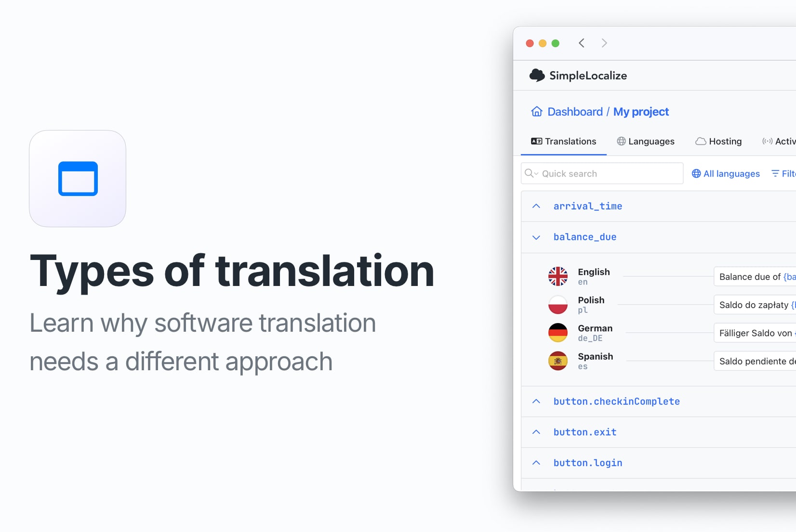Click the 'Types of translation' heading
This screenshot has height=532, width=796.
[x=232, y=272]
